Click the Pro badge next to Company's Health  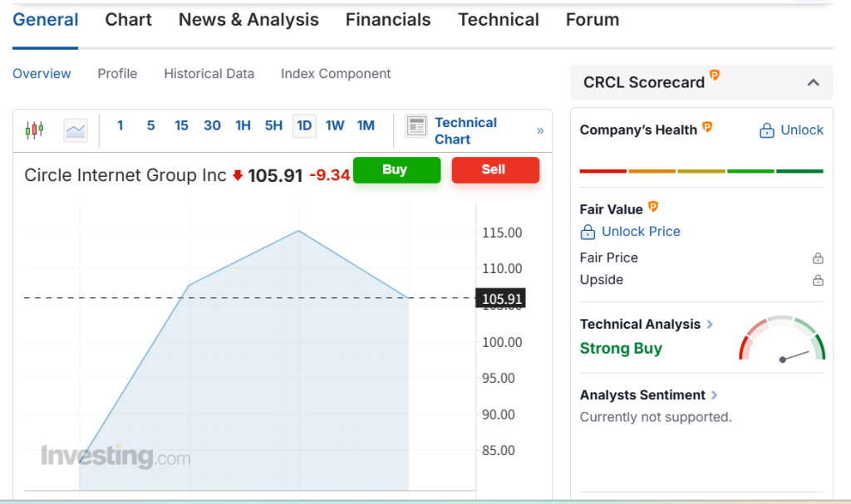tap(707, 127)
